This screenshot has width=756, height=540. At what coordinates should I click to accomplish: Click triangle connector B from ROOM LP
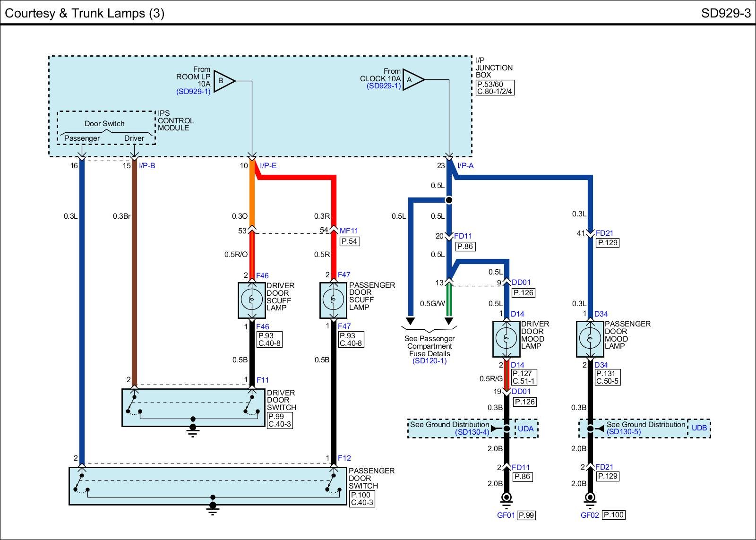pyautogui.click(x=223, y=81)
